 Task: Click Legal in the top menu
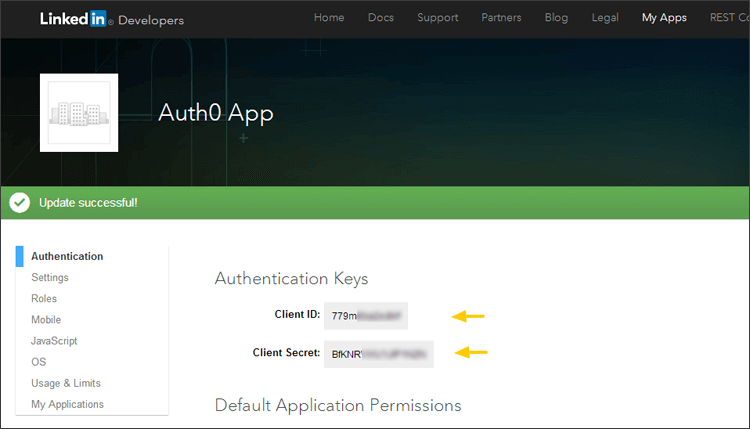(x=604, y=18)
